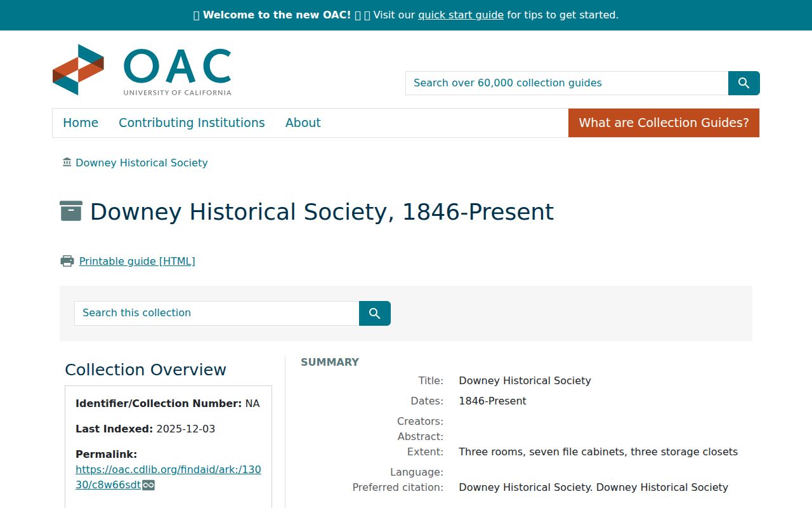This screenshot has height=508, width=812.
Task: Click the collection search magnifier button
Action: click(x=374, y=313)
